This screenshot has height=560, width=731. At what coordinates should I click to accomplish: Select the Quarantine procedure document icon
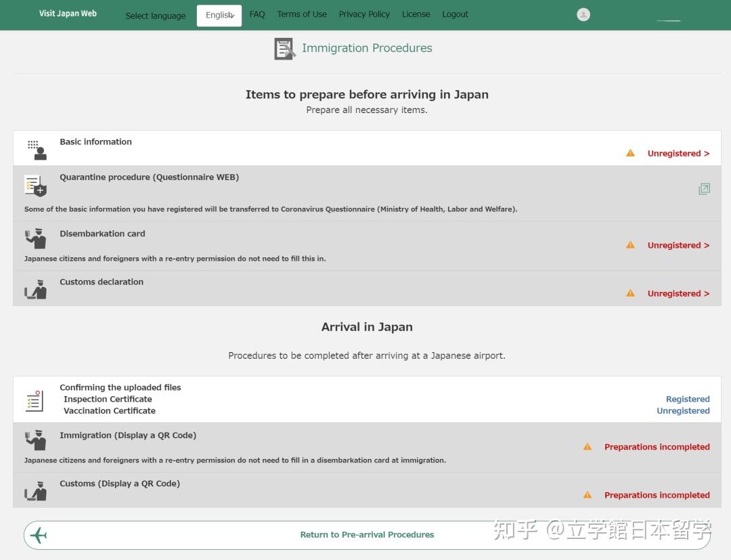[35, 184]
